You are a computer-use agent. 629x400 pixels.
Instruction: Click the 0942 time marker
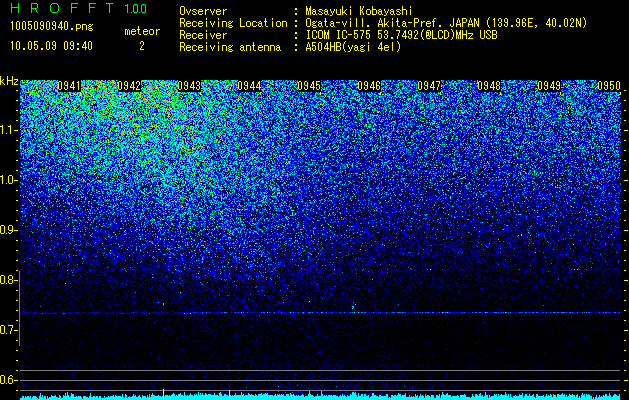tap(129, 86)
